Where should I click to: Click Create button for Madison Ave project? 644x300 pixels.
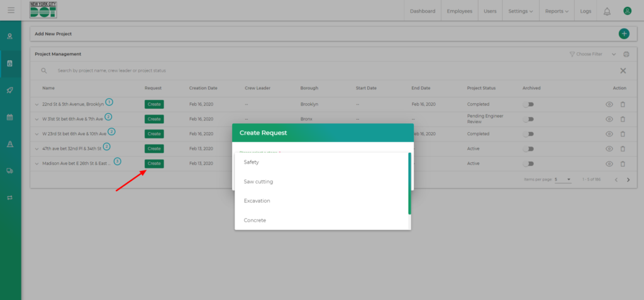pyautogui.click(x=154, y=164)
